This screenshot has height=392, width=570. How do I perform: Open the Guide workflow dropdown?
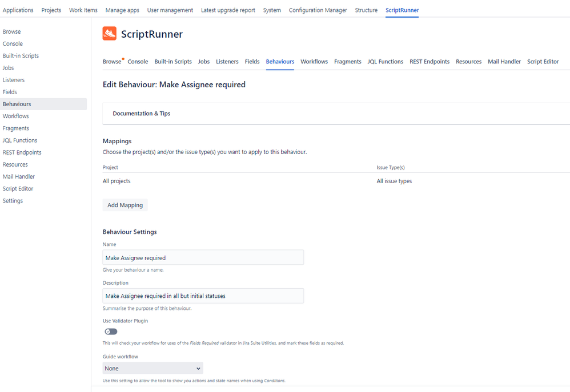(152, 368)
